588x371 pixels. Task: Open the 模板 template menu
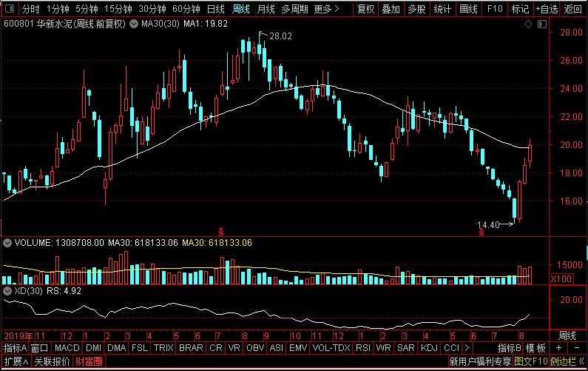pyautogui.click(x=535, y=348)
